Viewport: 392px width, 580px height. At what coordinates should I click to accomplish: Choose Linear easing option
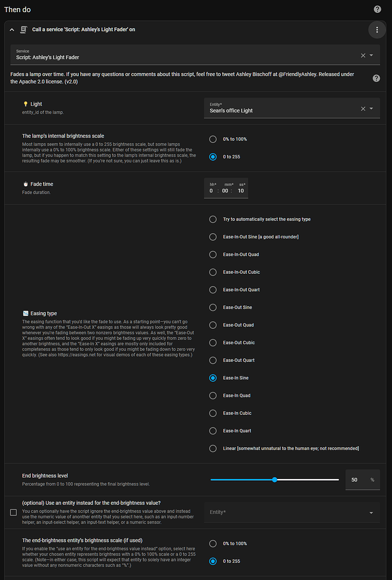coord(213,448)
